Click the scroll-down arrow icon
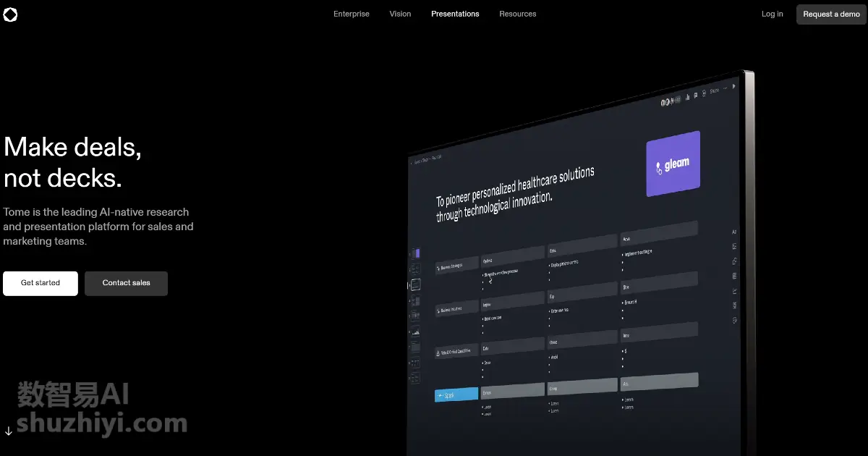Image resolution: width=868 pixels, height=456 pixels. tap(9, 431)
